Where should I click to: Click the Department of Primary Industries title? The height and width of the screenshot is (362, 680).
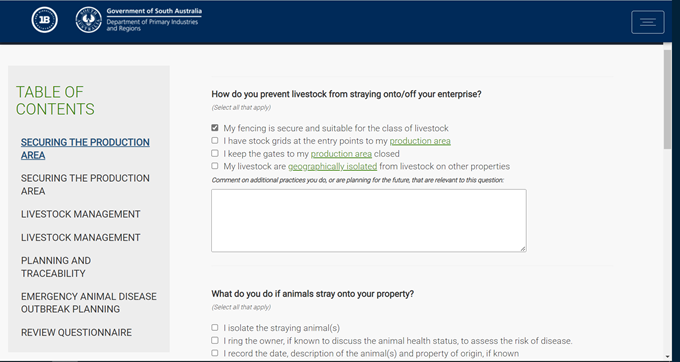[x=154, y=20]
